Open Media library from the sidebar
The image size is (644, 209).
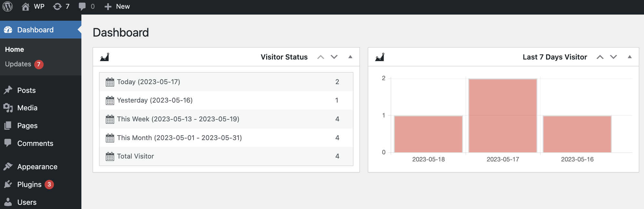point(27,108)
